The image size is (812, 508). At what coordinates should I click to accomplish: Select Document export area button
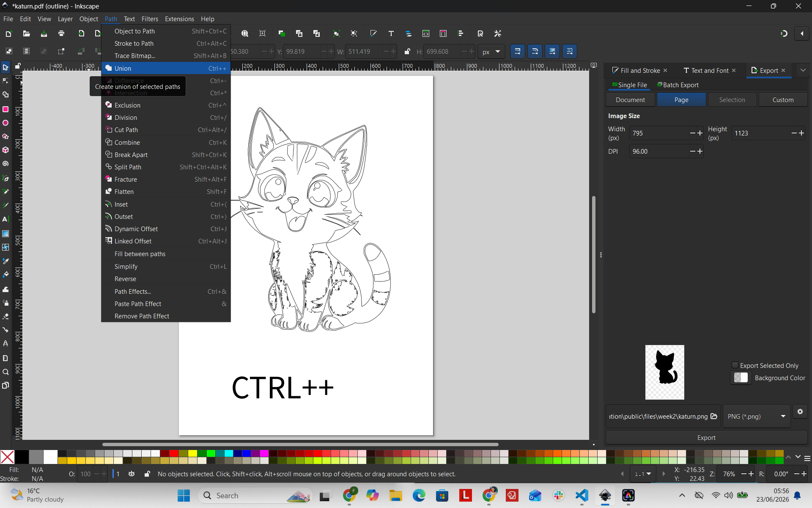[630, 99]
